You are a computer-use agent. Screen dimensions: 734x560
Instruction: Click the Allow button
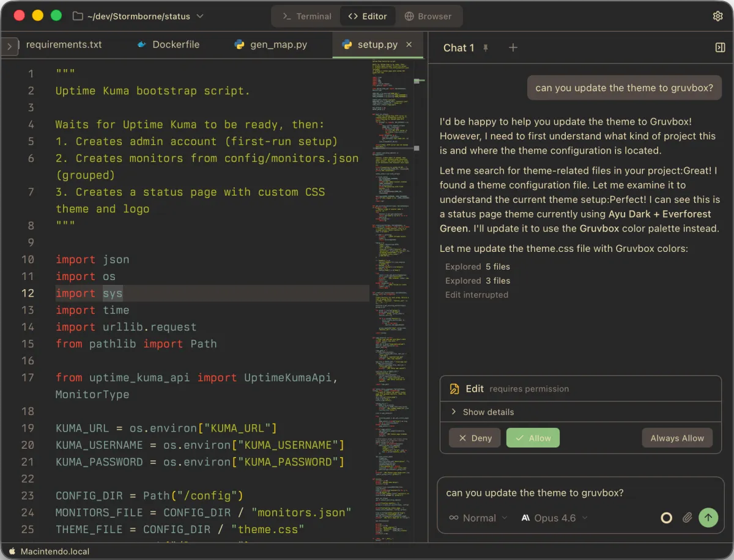click(x=533, y=438)
